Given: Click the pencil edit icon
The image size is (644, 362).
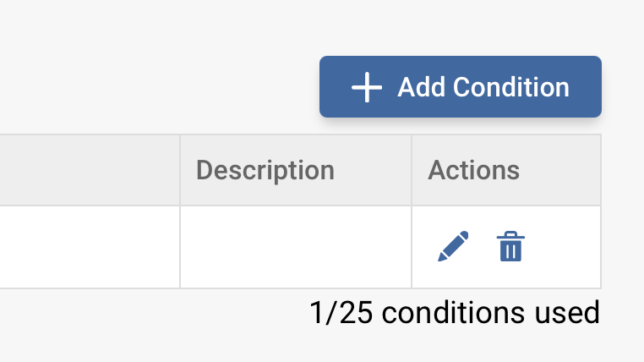Looking at the screenshot, I should [x=453, y=246].
